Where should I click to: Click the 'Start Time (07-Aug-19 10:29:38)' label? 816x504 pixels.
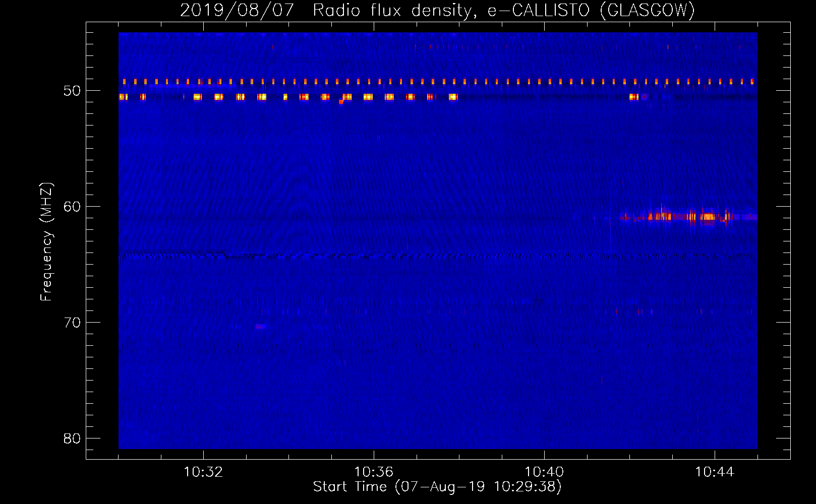(x=437, y=487)
